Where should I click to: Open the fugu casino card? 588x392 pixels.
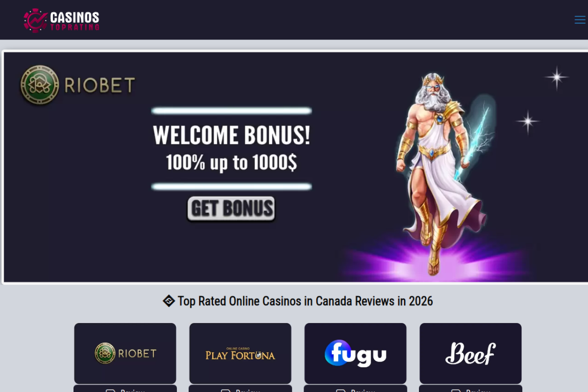pos(356,353)
